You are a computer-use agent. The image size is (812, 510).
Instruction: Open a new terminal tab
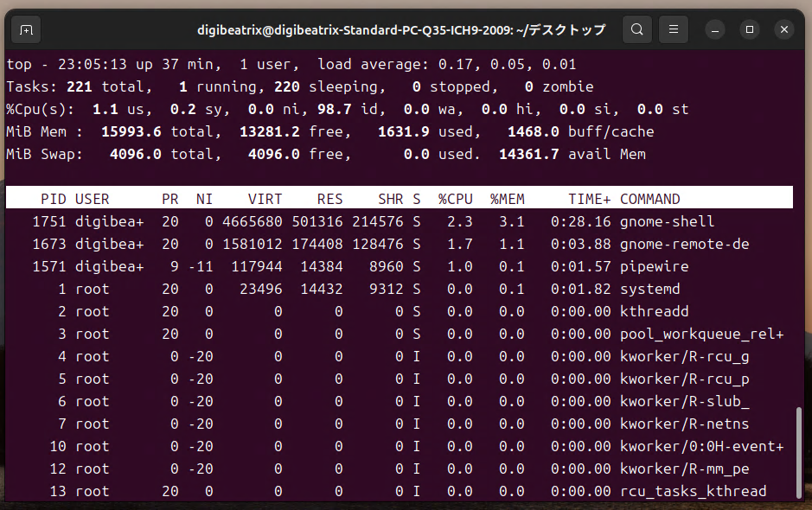(x=25, y=29)
